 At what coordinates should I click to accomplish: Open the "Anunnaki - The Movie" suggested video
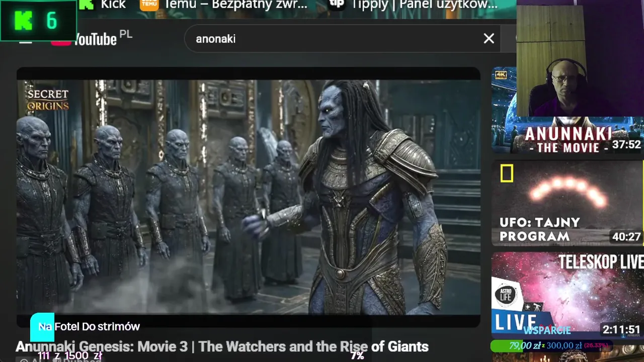(x=567, y=111)
